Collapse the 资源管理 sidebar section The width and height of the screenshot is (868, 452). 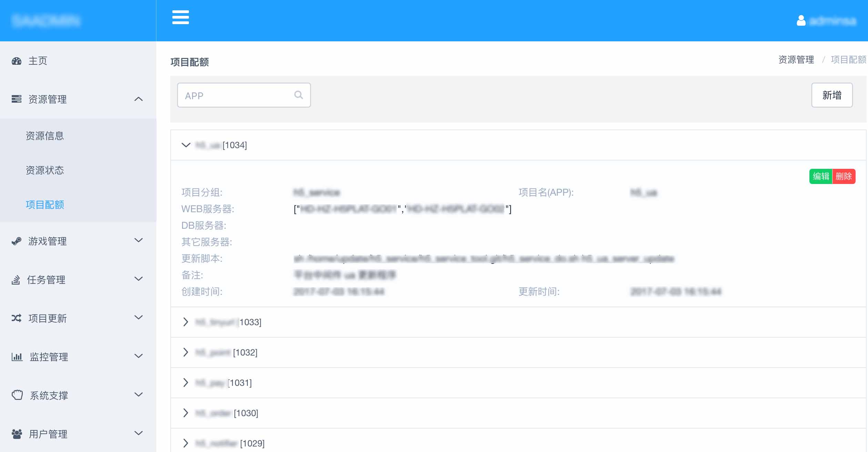tap(138, 99)
